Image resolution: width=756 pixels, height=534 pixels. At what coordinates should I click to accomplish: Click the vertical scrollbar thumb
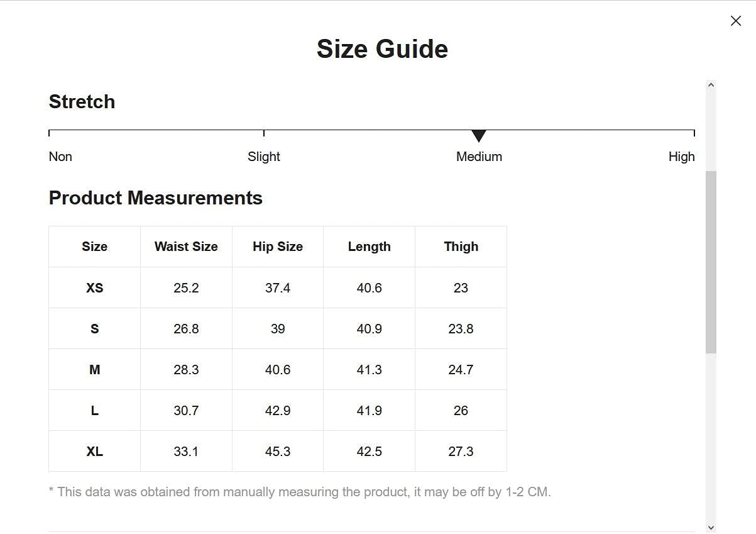(711, 261)
